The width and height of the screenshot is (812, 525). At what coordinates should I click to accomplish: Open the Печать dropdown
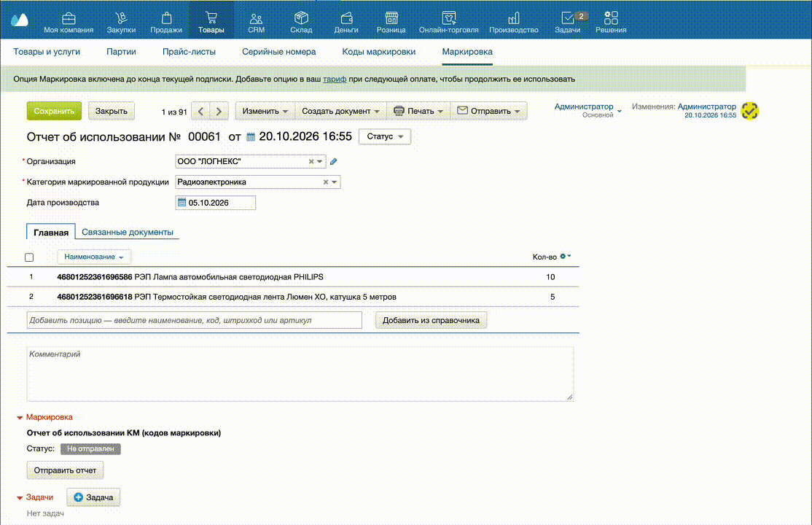[x=418, y=111]
